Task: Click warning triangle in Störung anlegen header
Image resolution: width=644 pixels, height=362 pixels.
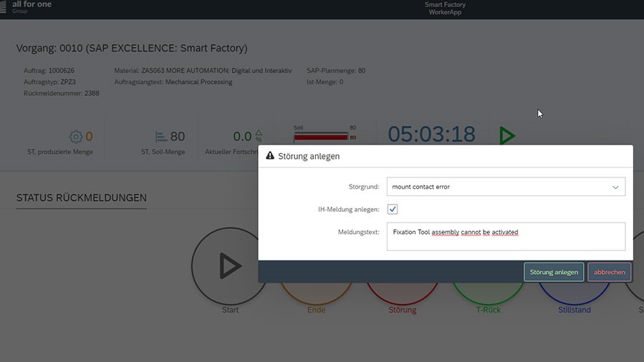Action: pos(270,156)
